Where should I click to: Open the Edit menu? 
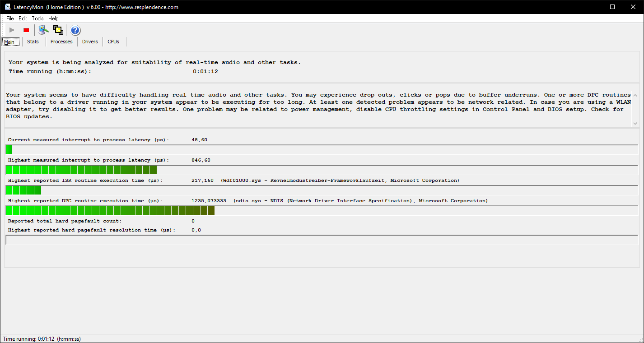tap(23, 19)
